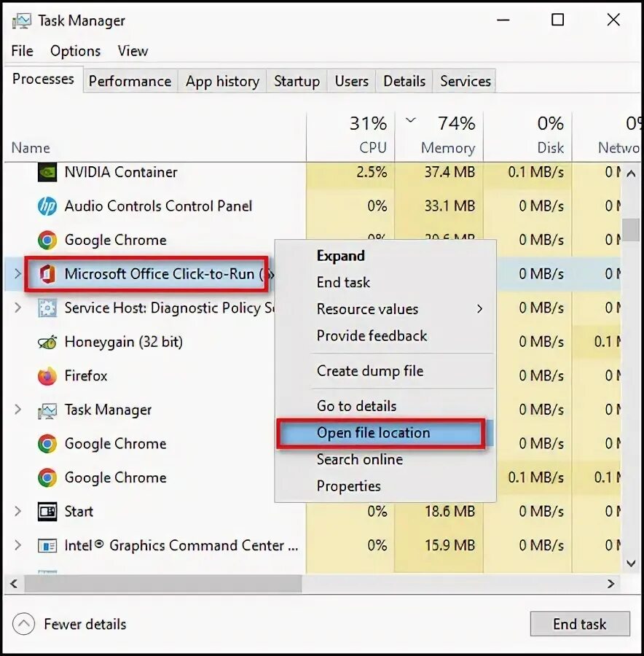
Task: Click the Service Host gear icon
Action: (x=47, y=308)
